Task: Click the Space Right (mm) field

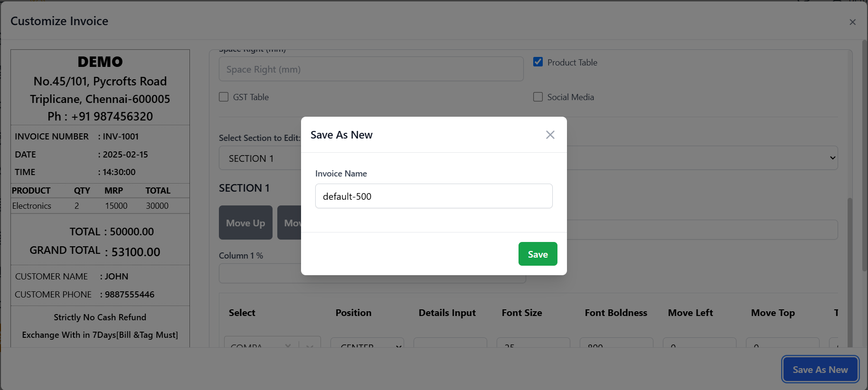Action: pyautogui.click(x=371, y=69)
